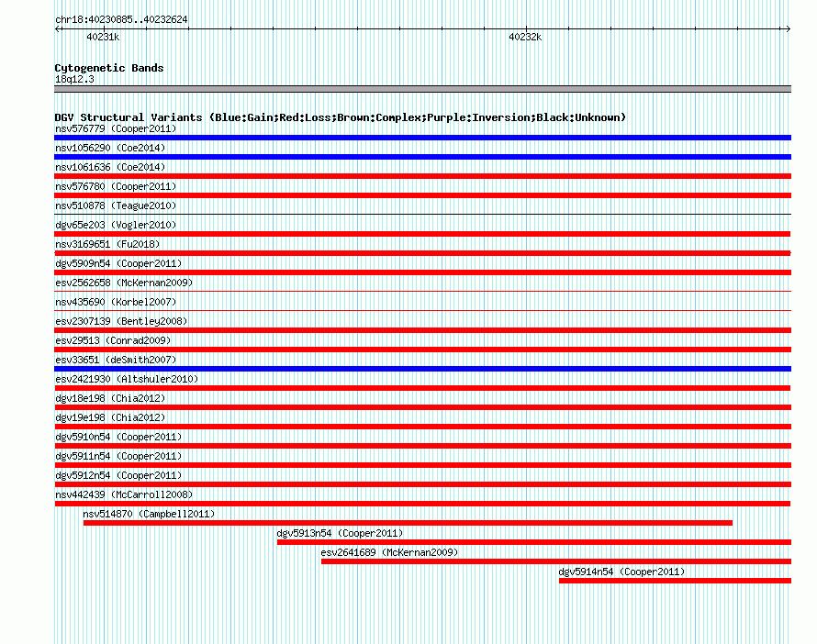Click the red loss bar under dgv5910n54
Screen dimensions: 817x644
(422, 446)
